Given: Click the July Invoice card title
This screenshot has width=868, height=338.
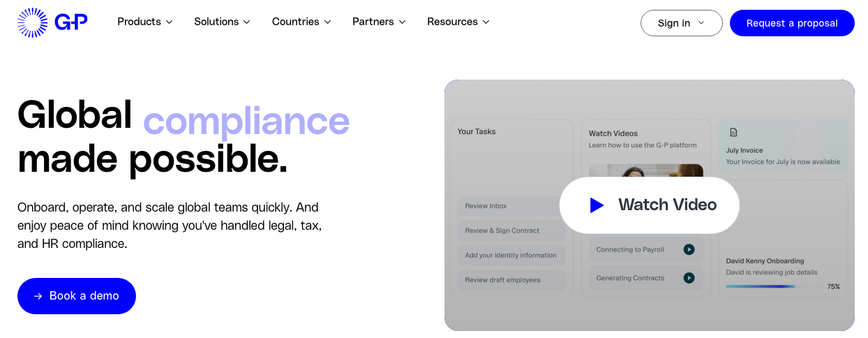Looking at the screenshot, I should 744,150.
